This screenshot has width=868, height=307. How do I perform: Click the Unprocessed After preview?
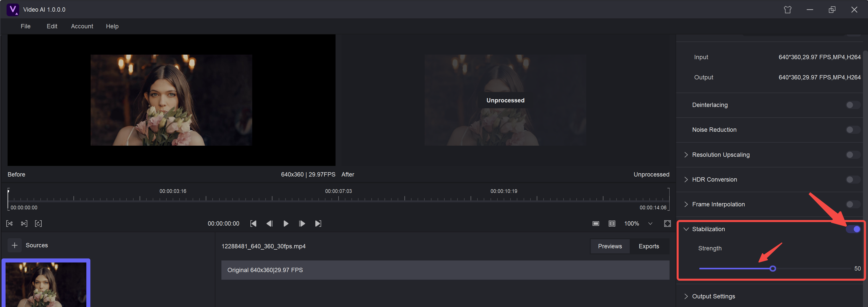[x=505, y=100]
